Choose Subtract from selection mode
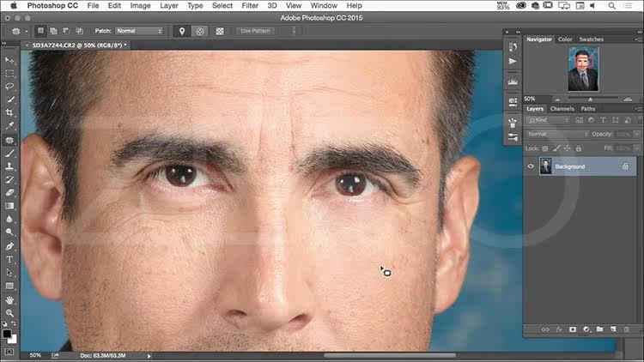The height and width of the screenshot is (362, 644). (66, 31)
